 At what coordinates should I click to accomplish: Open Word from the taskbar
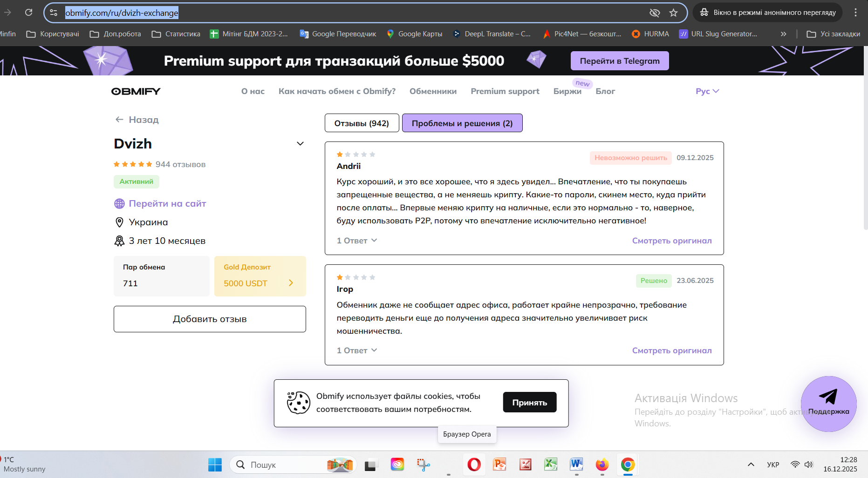click(576, 465)
